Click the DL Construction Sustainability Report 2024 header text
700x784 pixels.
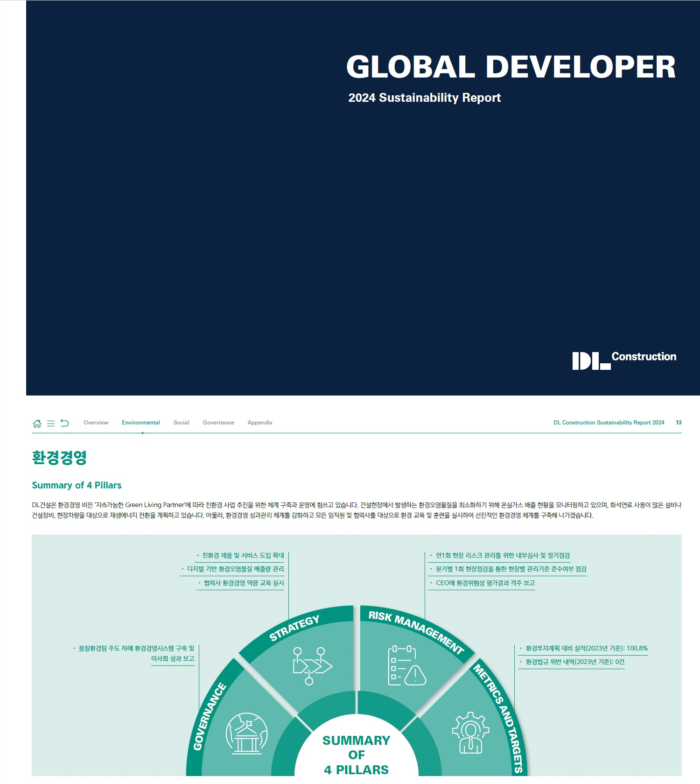click(609, 423)
